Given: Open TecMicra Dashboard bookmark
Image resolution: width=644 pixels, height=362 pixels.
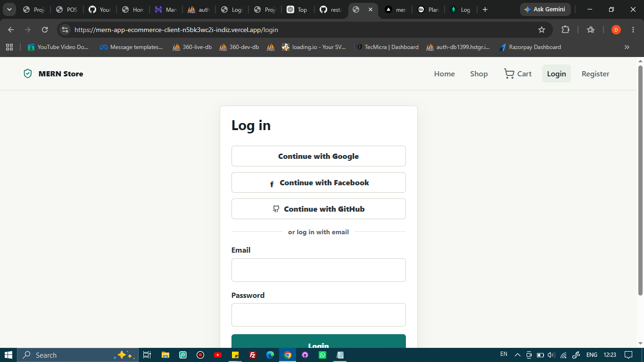Looking at the screenshot, I should (387, 47).
